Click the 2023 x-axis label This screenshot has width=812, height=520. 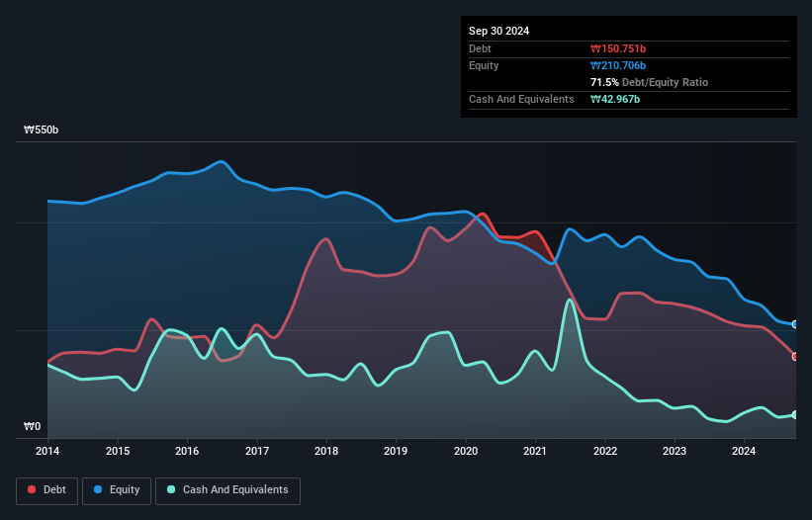(x=675, y=451)
